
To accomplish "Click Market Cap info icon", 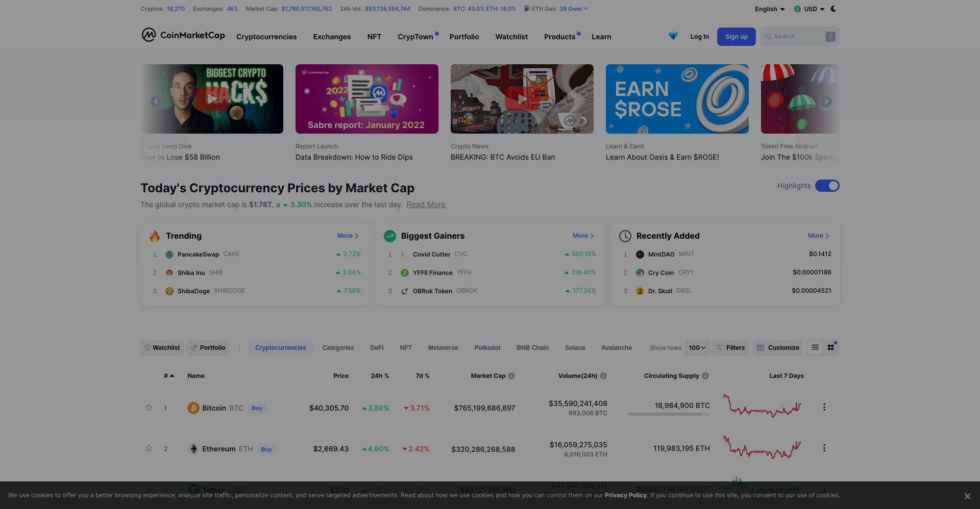I will click(x=511, y=376).
